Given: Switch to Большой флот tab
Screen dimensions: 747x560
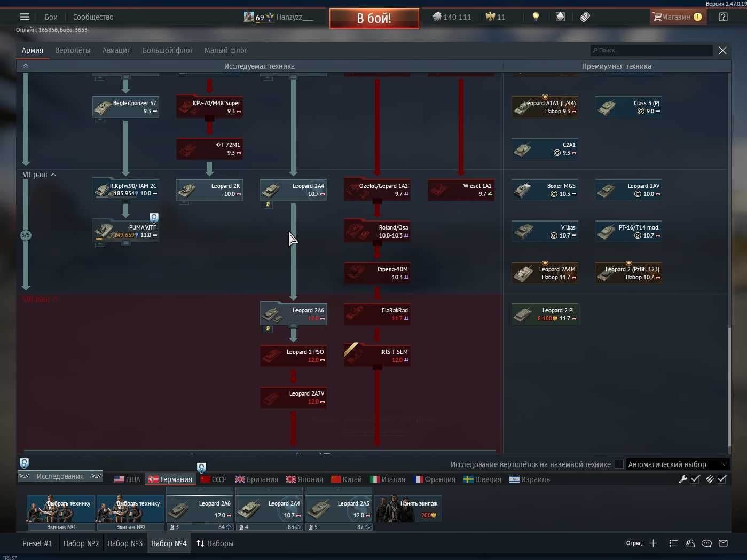Looking at the screenshot, I should 167,50.
